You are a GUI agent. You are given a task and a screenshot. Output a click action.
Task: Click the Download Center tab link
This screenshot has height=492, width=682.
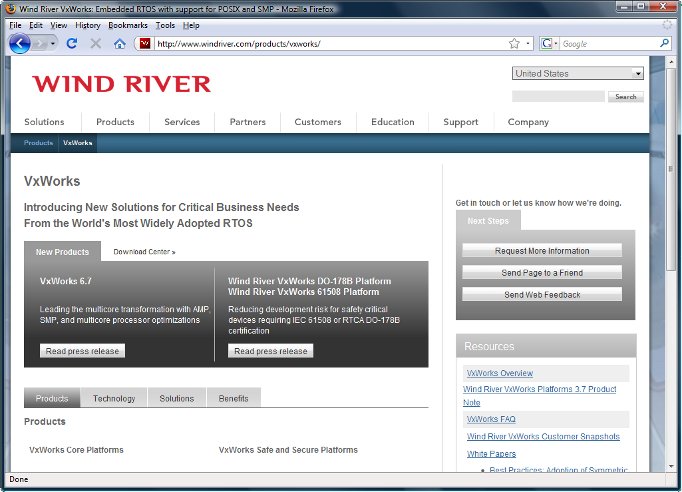[144, 252]
